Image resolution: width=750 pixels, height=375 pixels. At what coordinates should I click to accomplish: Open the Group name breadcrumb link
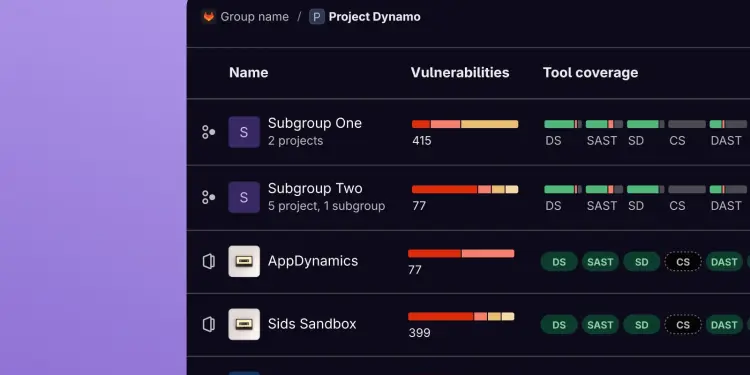(x=254, y=17)
